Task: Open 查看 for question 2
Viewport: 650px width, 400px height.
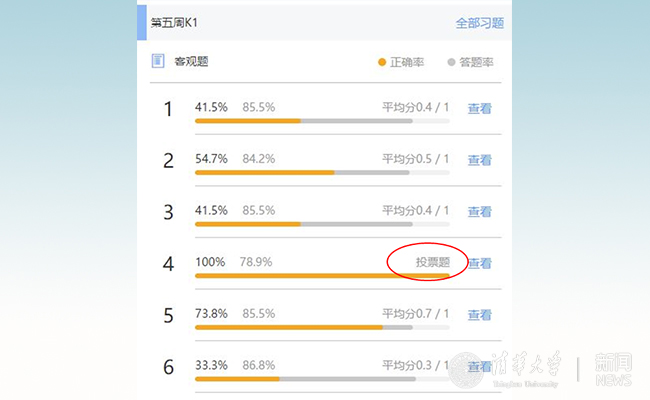Action: click(480, 160)
